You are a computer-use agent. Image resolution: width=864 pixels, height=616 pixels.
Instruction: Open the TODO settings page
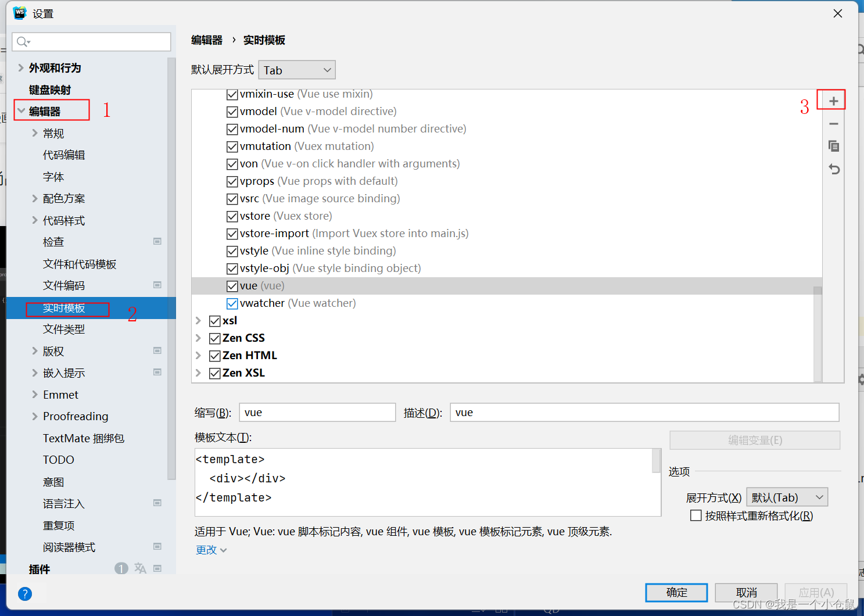click(59, 460)
